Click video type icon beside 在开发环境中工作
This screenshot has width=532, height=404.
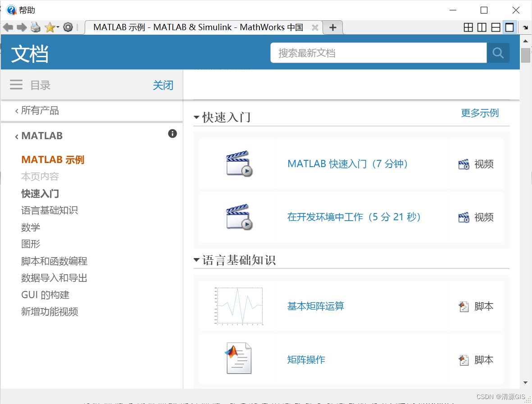pyautogui.click(x=464, y=218)
